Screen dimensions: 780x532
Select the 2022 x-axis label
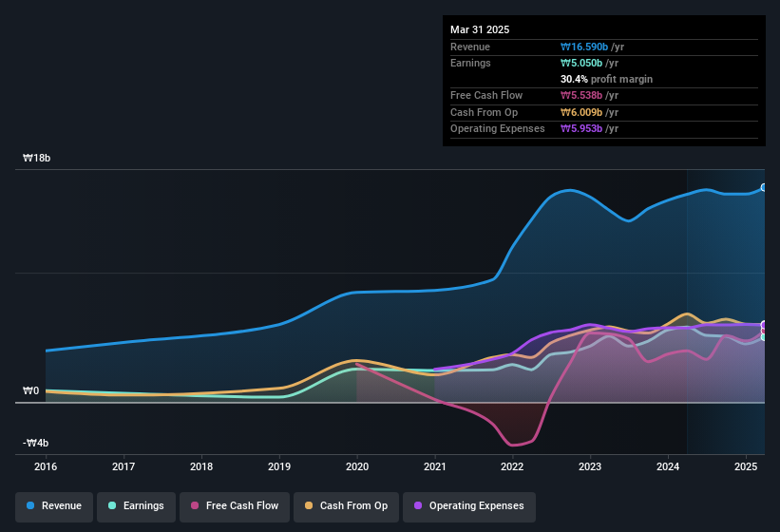[x=512, y=466]
